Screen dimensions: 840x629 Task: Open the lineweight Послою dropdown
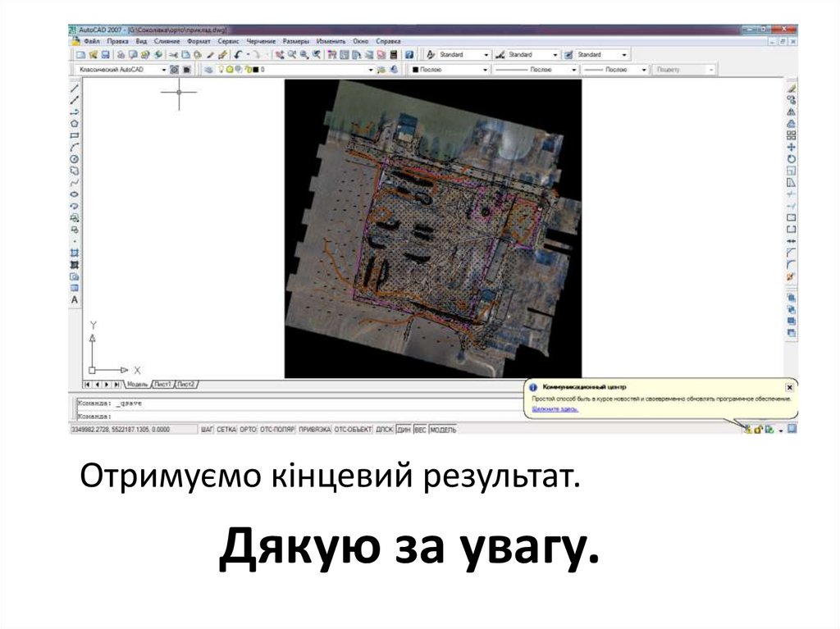tap(644, 70)
